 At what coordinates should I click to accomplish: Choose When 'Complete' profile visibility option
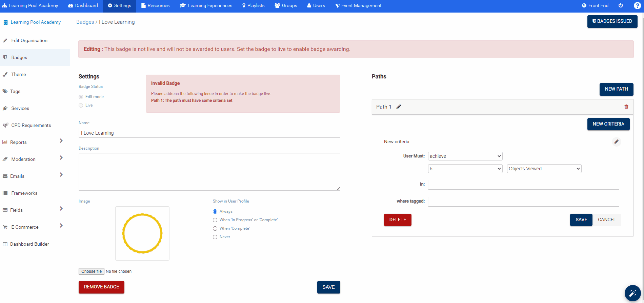pos(215,229)
